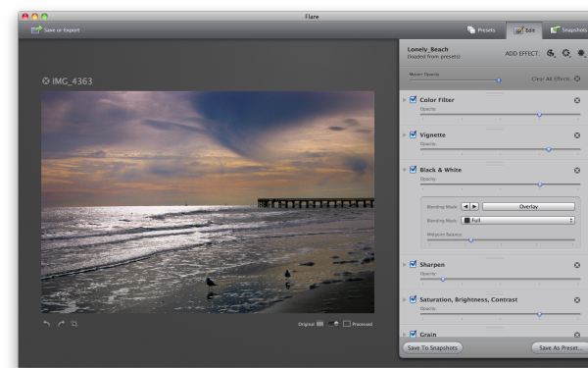Image resolution: width=588 pixels, height=368 pixels.
Task: Remove Saturation, Brightness, Contrast effect
Action: 577,300
